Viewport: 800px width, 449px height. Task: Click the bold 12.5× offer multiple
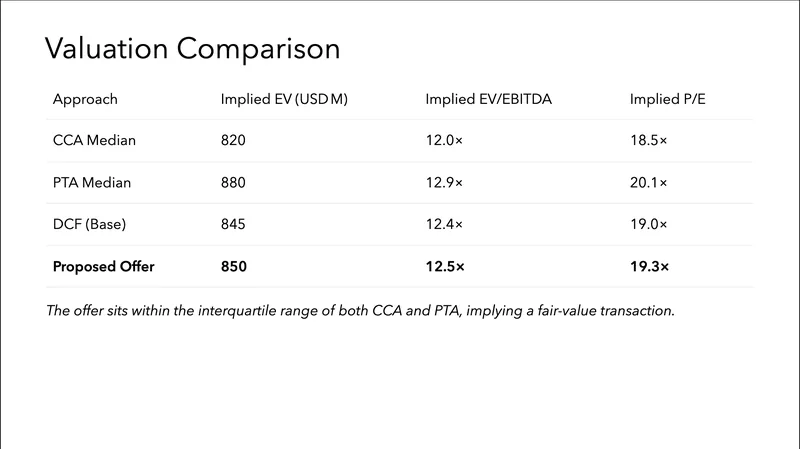click(x=445, y=267)
